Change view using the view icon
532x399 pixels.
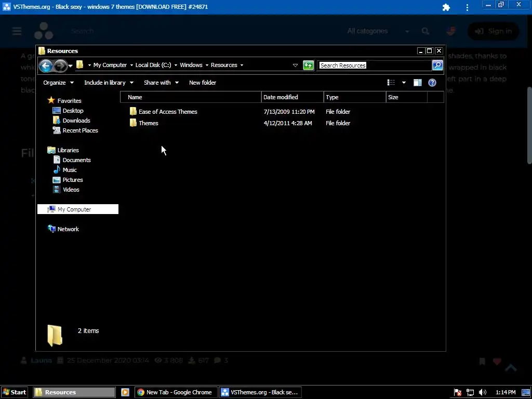[391, 83]
